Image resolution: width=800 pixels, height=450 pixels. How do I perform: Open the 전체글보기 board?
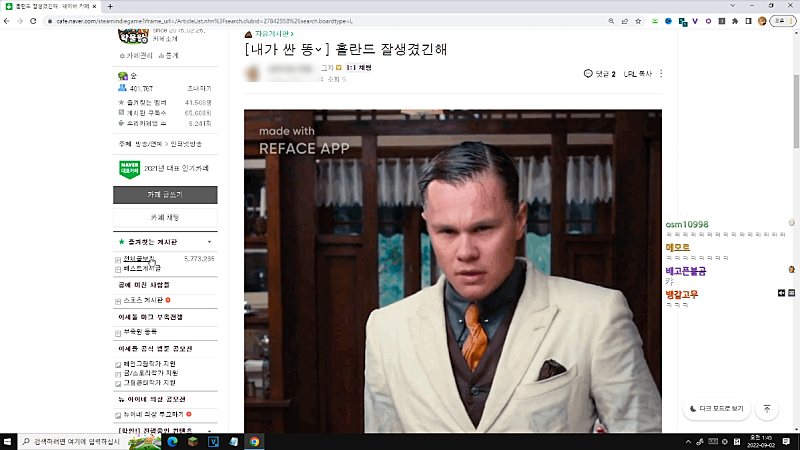139,259
